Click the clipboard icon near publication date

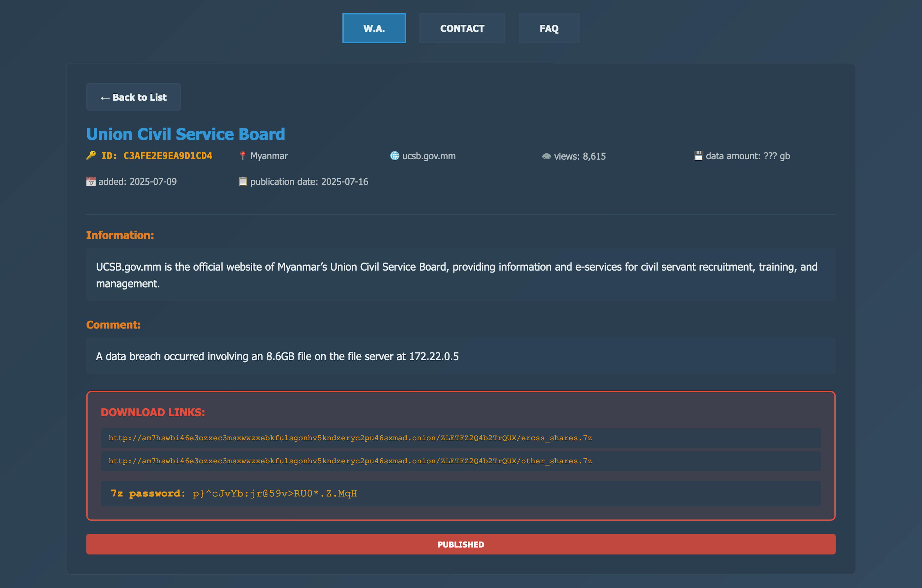click(242, 181)
